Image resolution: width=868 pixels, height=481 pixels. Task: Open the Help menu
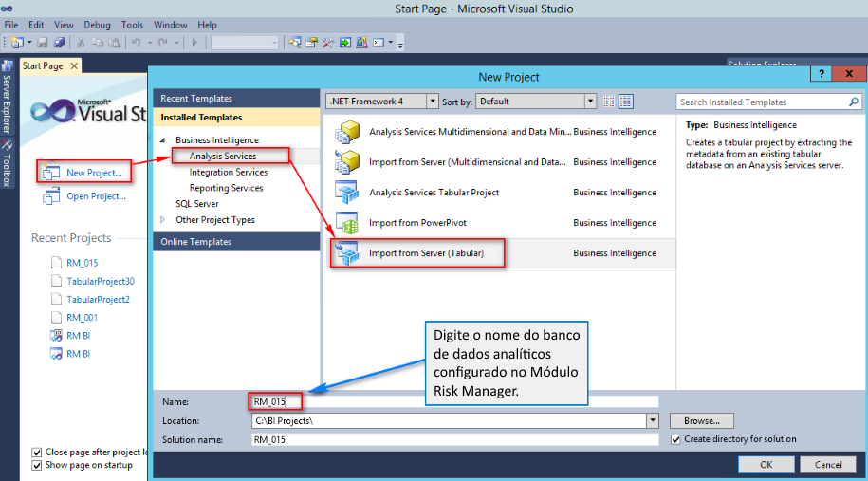[x=207, y=25]
